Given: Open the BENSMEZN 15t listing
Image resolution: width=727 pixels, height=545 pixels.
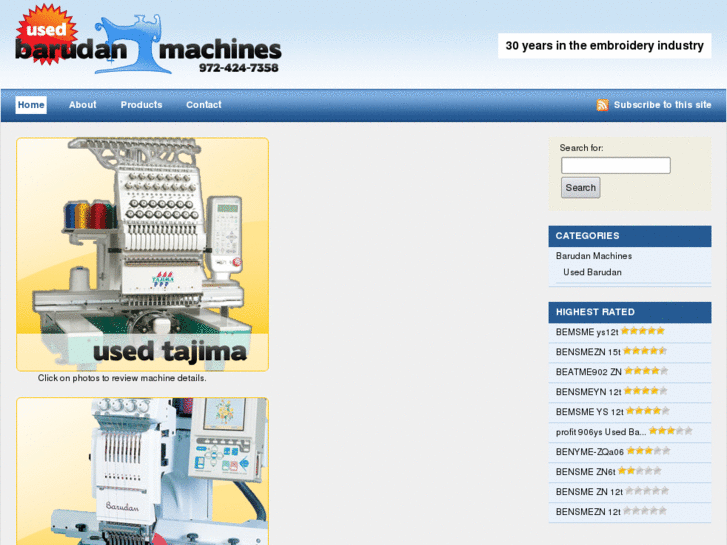Looking at the screenshot, I should (588, 352).
